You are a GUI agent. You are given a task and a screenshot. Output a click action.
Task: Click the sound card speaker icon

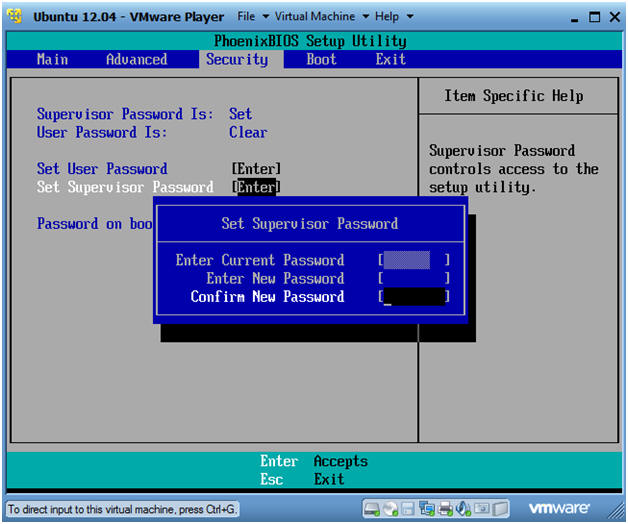pyautogui.click(x=463, y=509)
